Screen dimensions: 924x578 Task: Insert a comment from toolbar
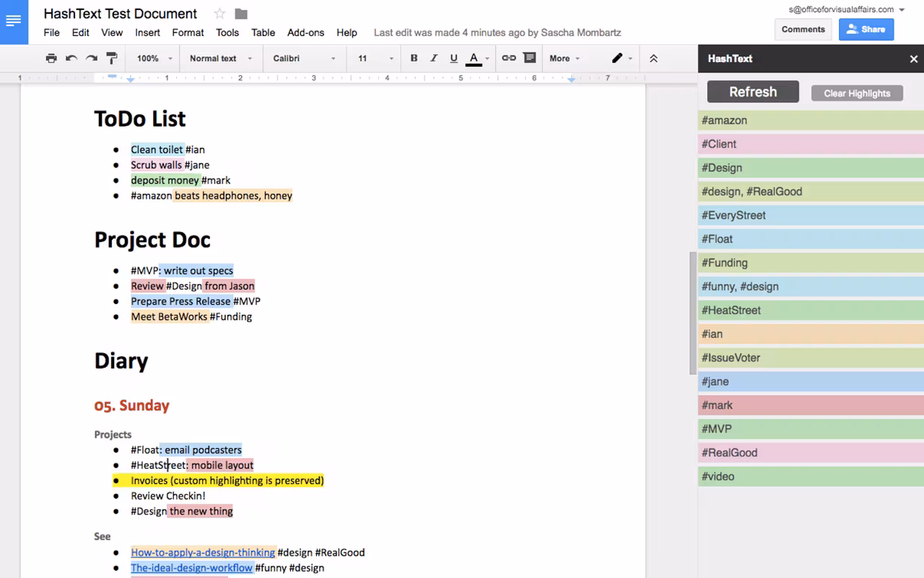point(529,59)
